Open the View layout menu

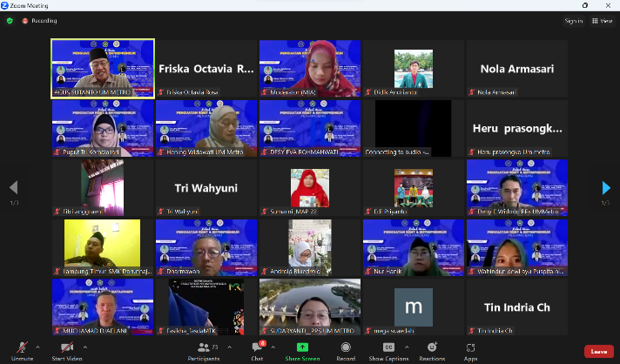tap(602, 20)
